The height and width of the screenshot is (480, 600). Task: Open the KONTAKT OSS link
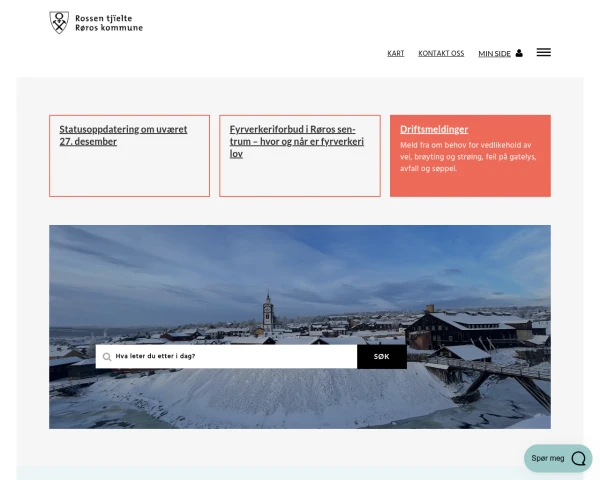point(441,54)
